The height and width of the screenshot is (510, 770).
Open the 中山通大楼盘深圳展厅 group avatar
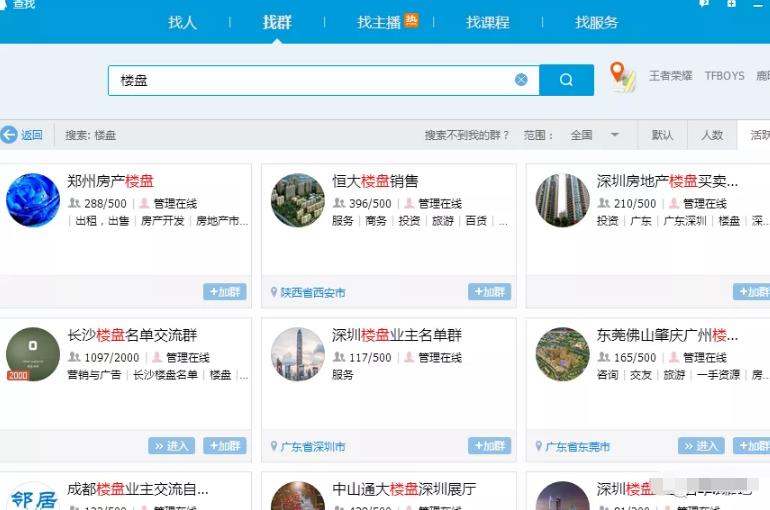(298, 497)
